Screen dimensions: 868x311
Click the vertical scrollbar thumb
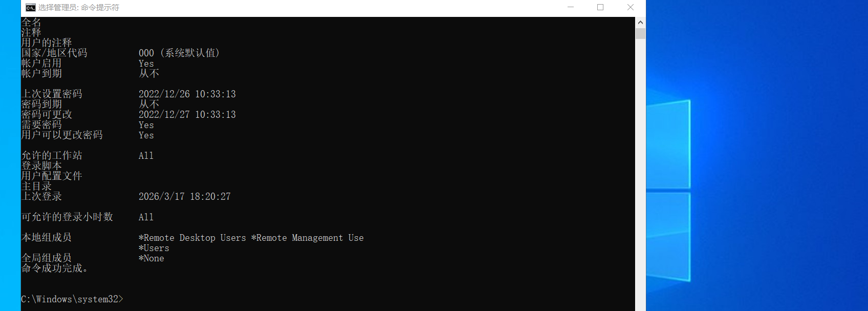click(x=640, y=34)
